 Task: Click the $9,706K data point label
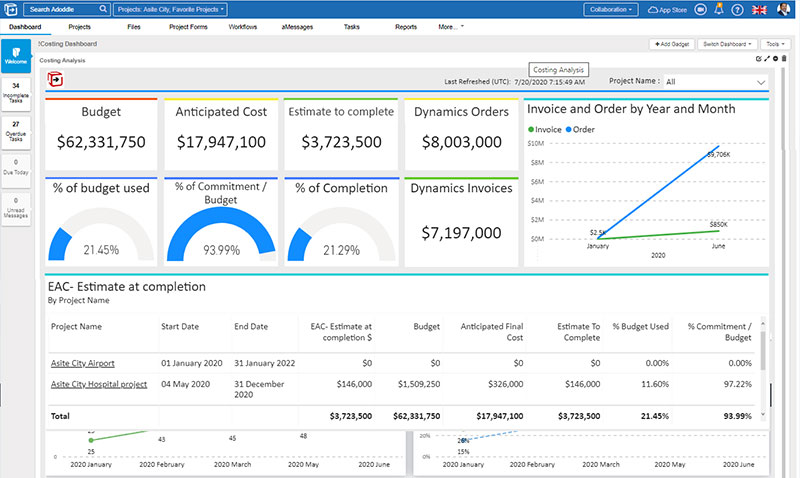pos(718,155)
